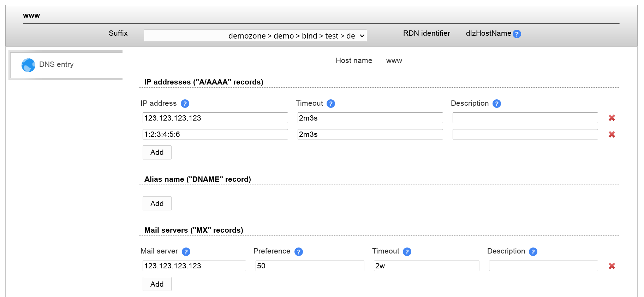The height and width of the screenshot is (297, 644).
Task: Open help for A record Timeout
Action: point(330,104)
